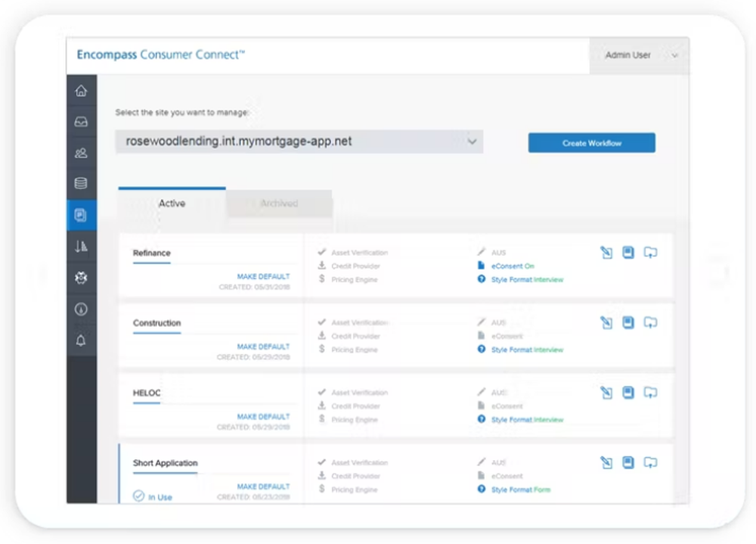756x544 pixels.
Task: Click save icon for HELOC workflow
Action: tap(627, 393)
